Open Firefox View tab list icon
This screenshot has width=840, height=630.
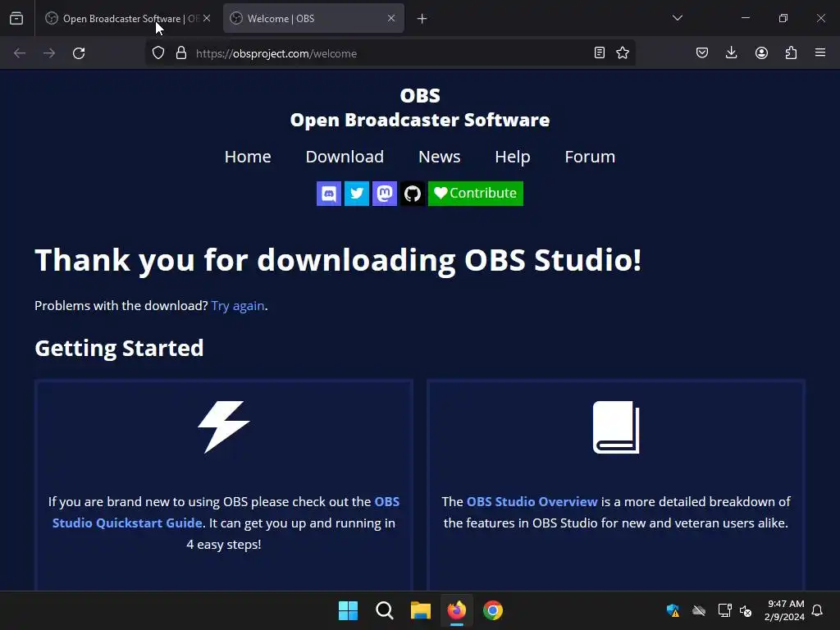pyautogui.click(x=16, y=19)
